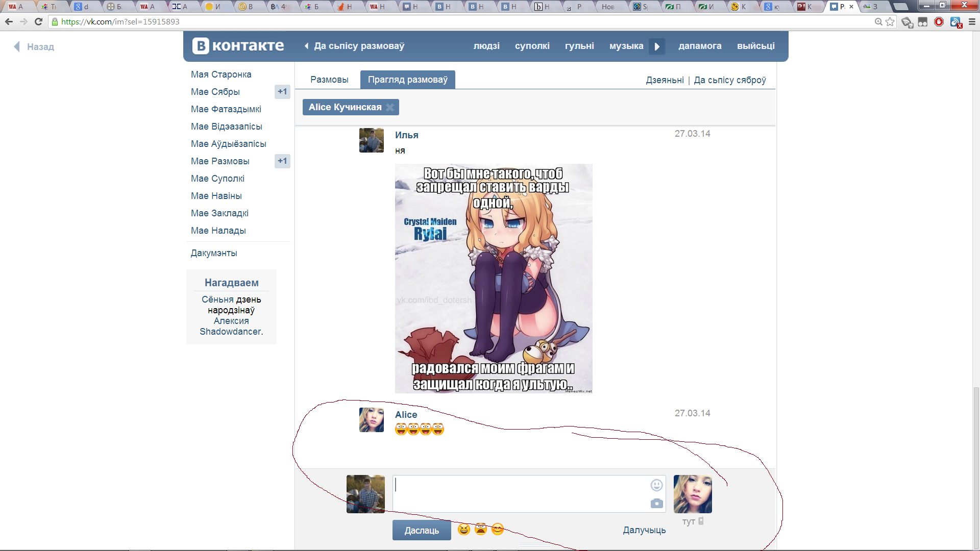Screen dimensions: 980x551
Task: Remove Alice Кучинская filter chip
Action: (x=390, y=107)
